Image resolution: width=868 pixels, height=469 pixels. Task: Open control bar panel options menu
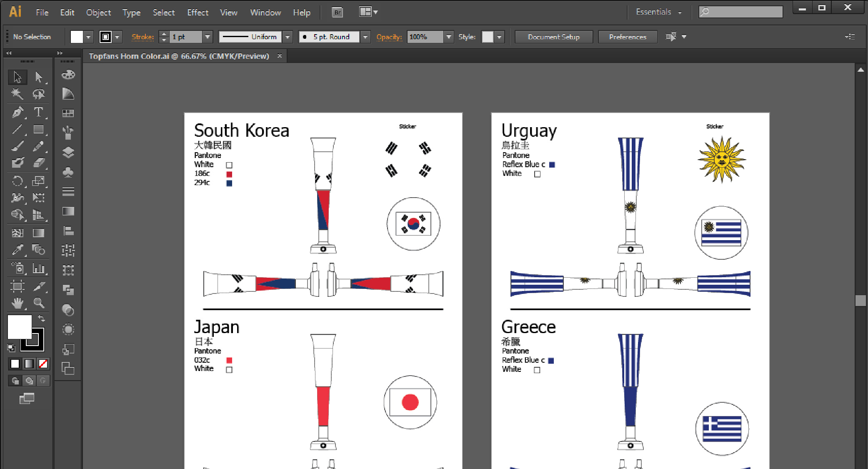tap(850, 37)
